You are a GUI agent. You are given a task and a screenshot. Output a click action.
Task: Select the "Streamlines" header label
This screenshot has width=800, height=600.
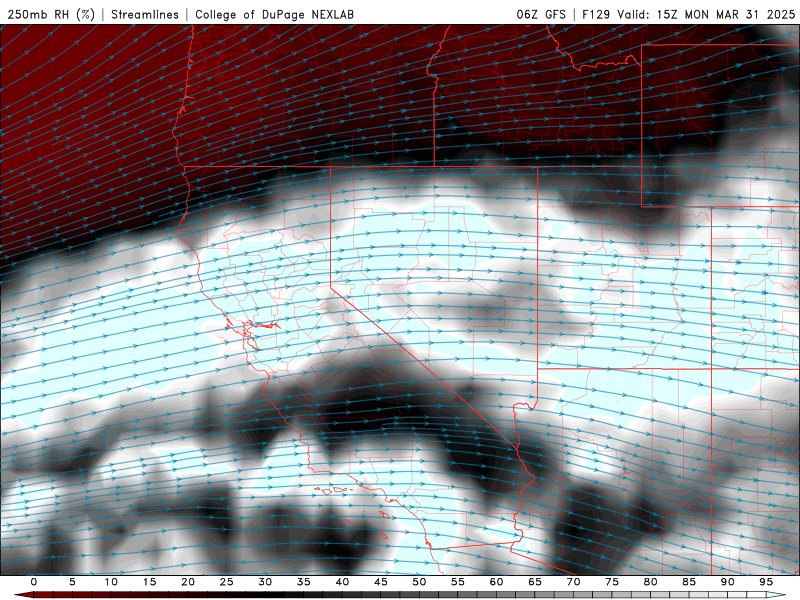[x=145, y=14]
